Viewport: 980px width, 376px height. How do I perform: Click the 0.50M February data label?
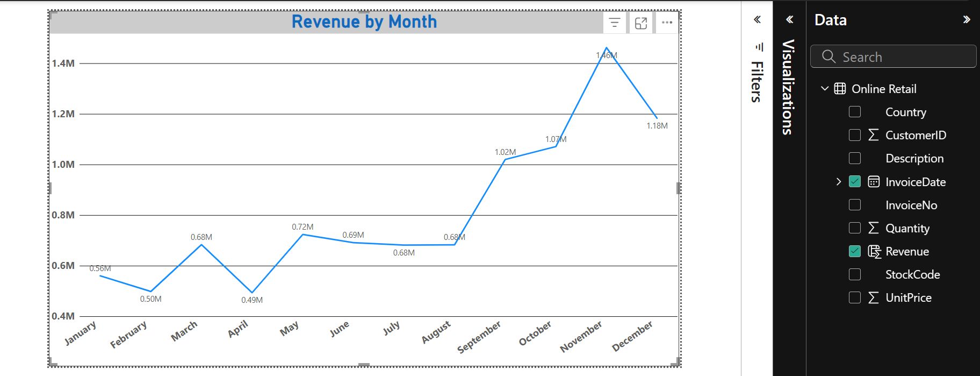point(150,299)
